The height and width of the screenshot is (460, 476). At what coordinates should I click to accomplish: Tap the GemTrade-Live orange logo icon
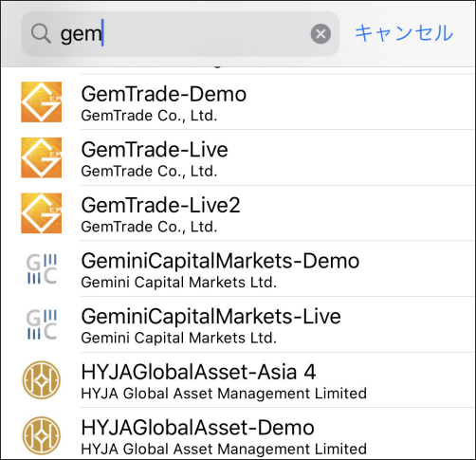click(x=41, y=157)
